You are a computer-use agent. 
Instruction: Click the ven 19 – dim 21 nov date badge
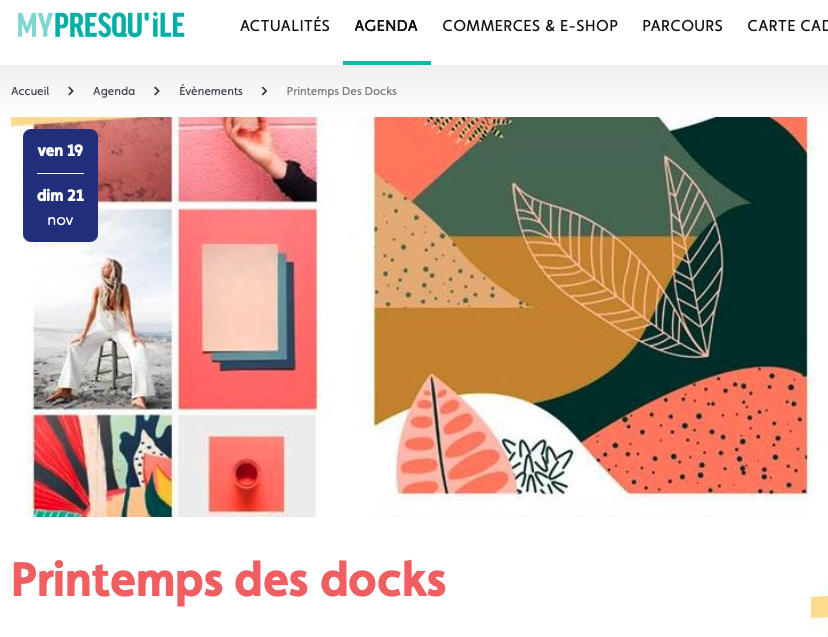(60, 185)
